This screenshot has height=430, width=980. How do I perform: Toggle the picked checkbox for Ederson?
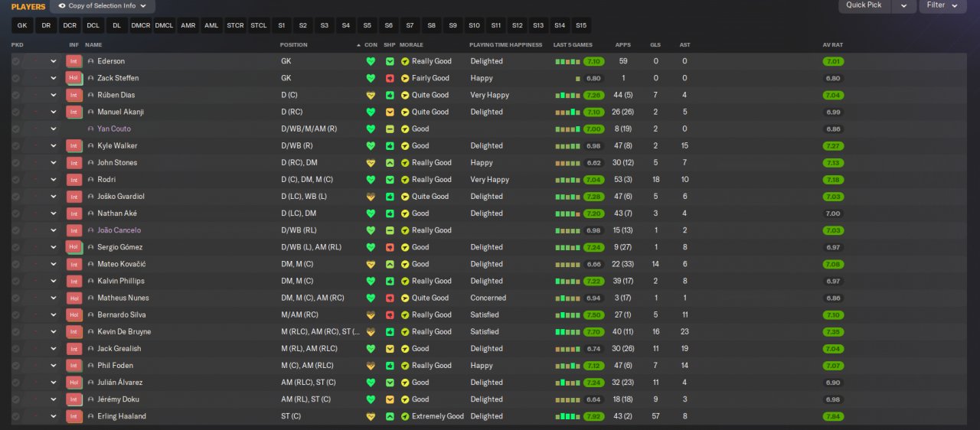(15, 61)
